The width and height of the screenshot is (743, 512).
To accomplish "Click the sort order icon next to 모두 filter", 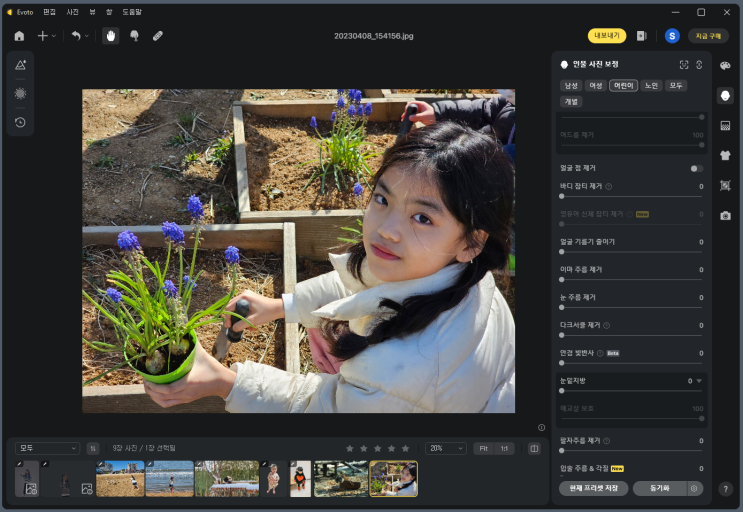I will coord(93,448).
